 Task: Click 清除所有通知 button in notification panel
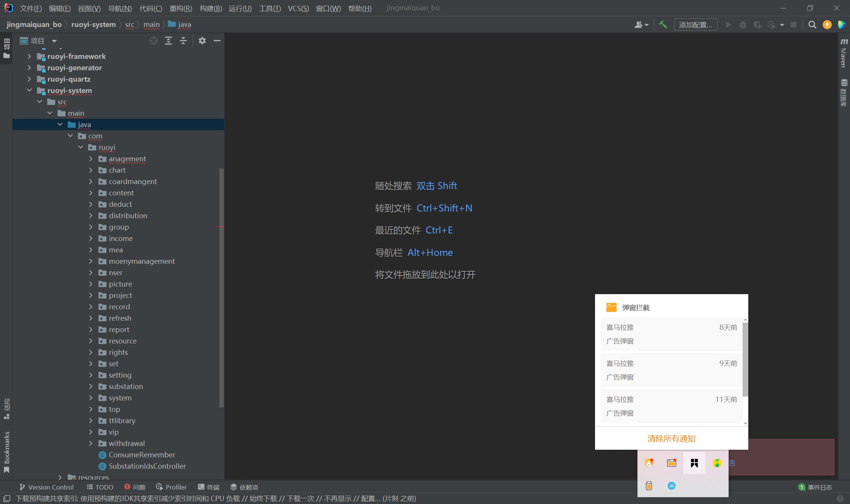pyautogui.click(x=671, y=438)
